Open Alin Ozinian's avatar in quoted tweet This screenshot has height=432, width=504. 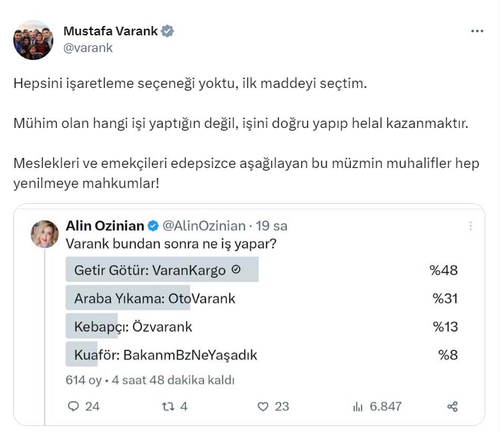45,233
